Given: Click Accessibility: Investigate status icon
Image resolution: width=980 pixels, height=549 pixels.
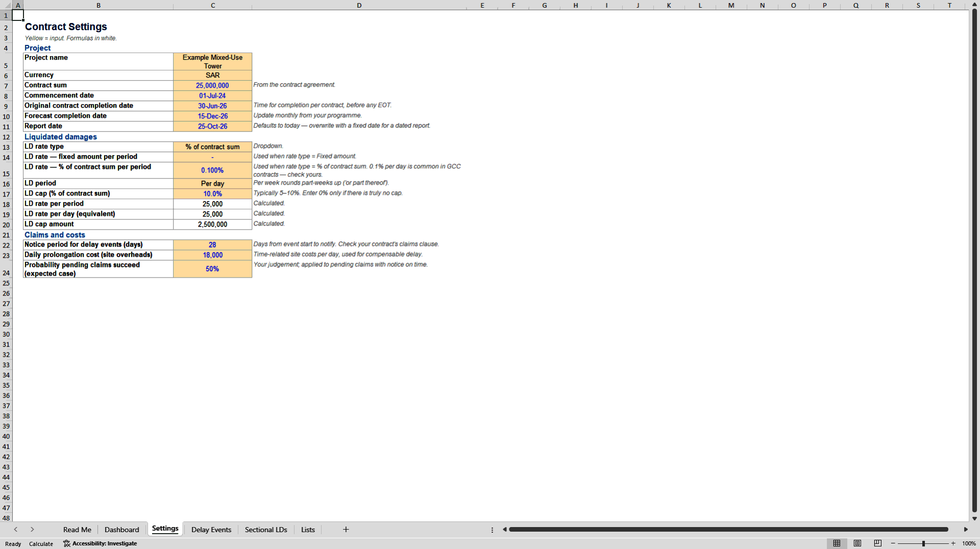Looking at the screenshot, I should pos(100,543).
